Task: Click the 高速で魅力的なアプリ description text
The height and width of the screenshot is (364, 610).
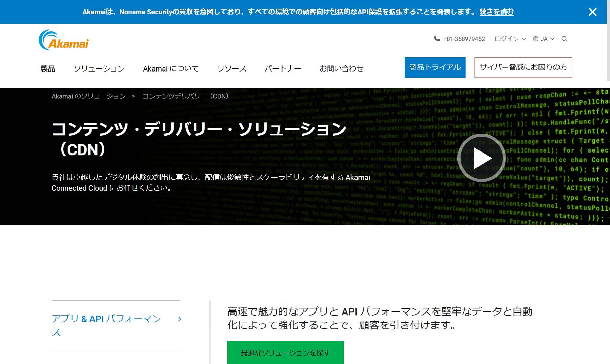Action: coord(380,318)
